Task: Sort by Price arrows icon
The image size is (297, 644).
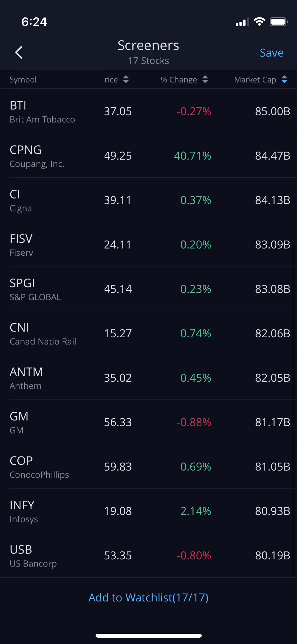Action: pos(126,79)
